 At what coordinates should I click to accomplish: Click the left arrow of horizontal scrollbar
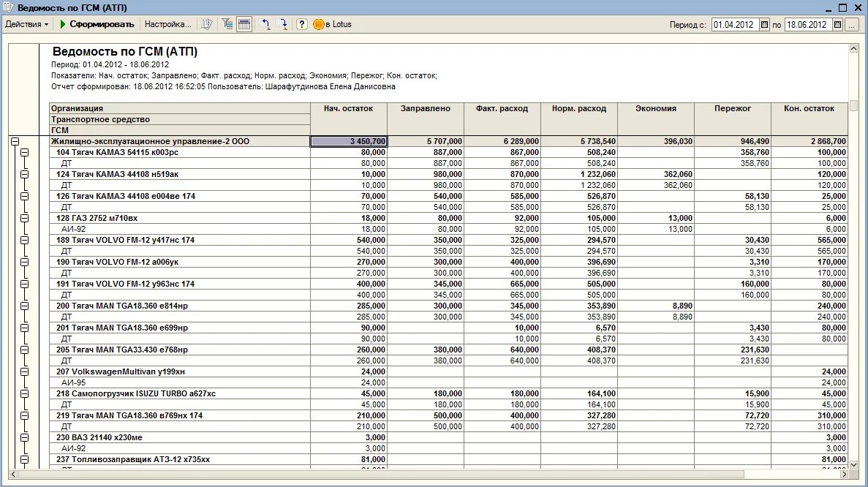pyautogui.click(x=13, y=475)
